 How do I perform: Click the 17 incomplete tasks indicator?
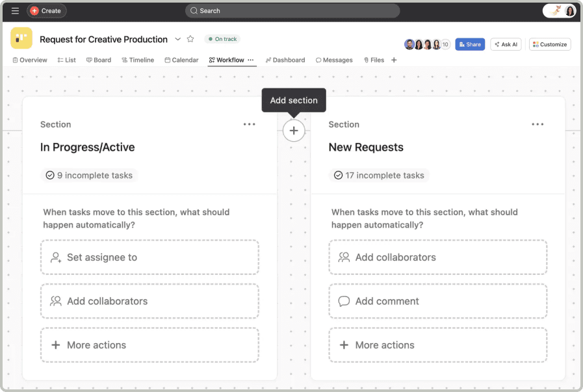pyautogui.click(x=379, y=175)
